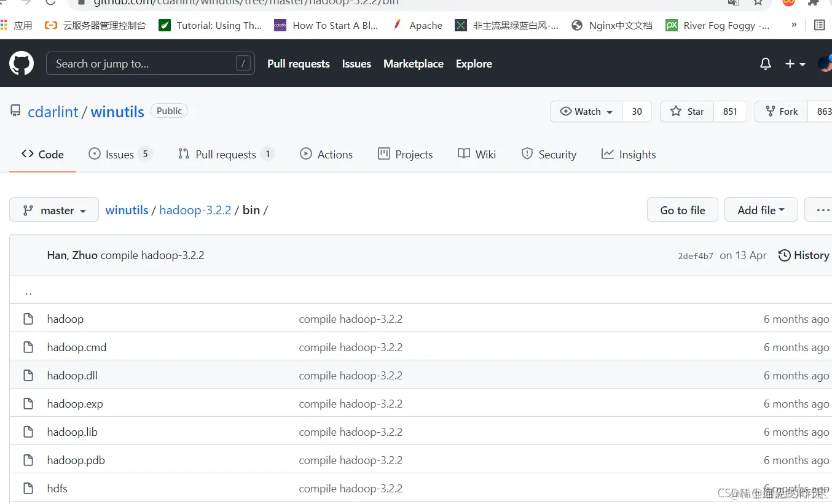
Task: Click file icon beside hadoop.dll
Action: [28, 376]
